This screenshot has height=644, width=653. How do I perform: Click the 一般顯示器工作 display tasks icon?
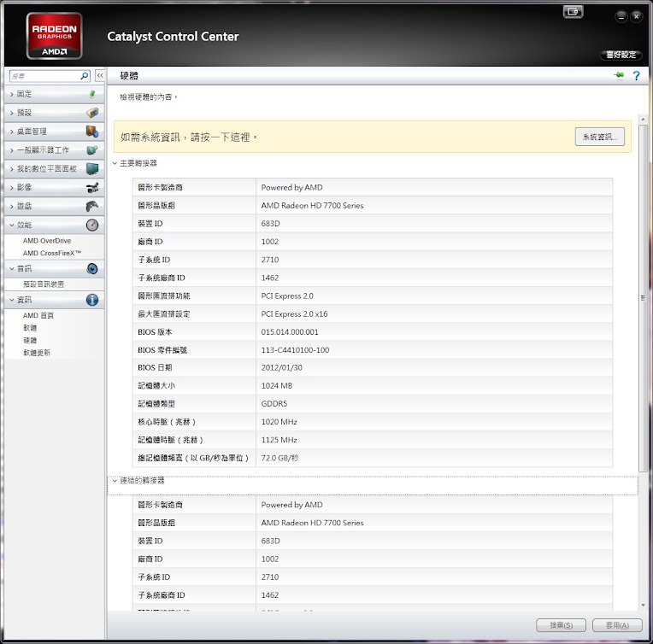tap(92, 149)
